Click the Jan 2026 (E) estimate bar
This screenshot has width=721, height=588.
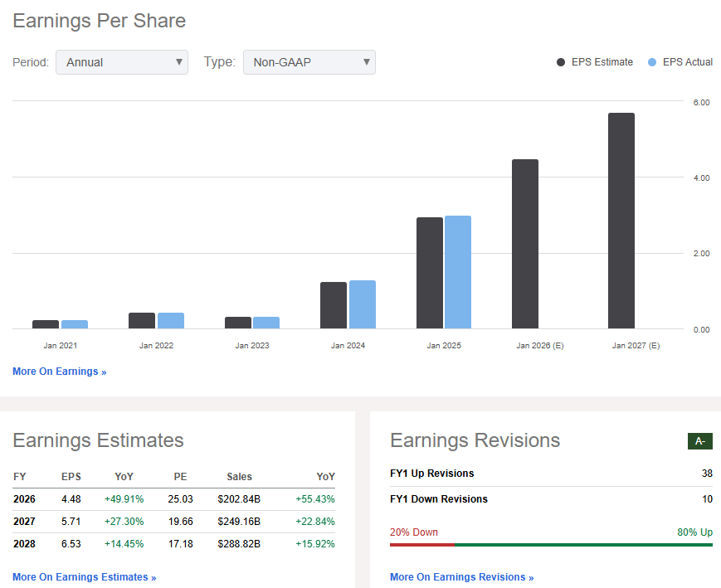pyautogui.click(x=525, y=245)
